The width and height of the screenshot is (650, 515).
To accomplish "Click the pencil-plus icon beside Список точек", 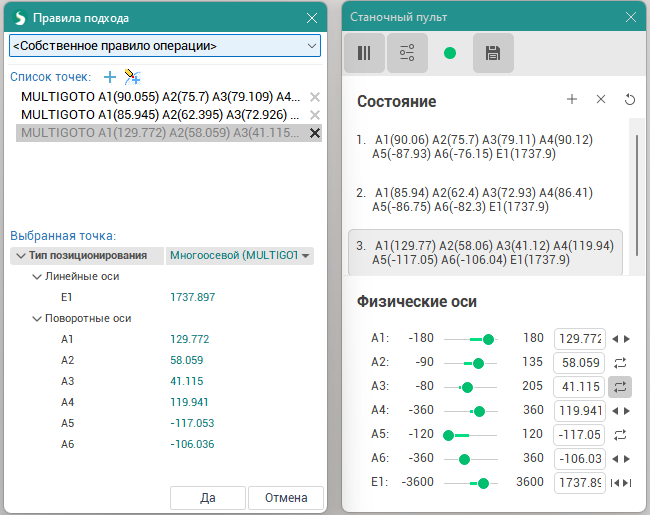I will [x=132, y=77].
